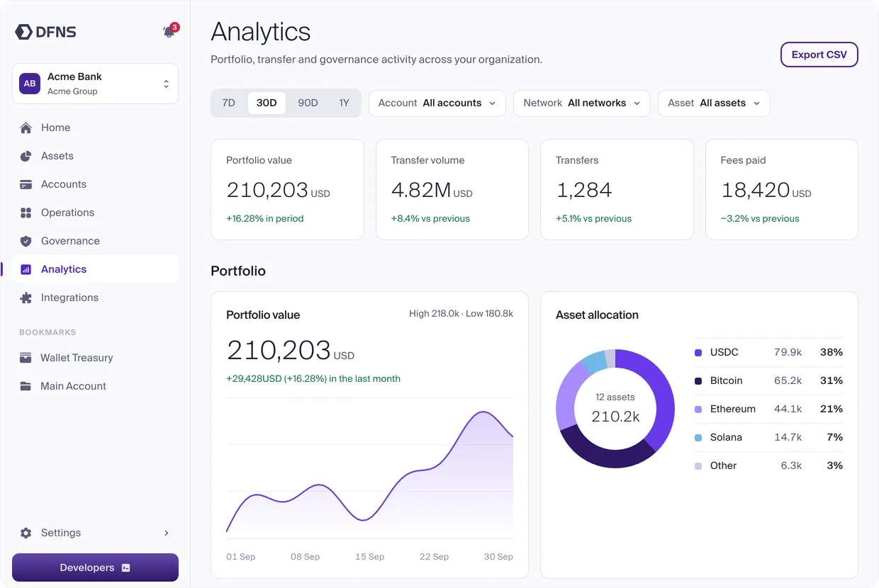Open the Asset filter dropdown
Screen dimensions: 879x588
pos(714,103)
